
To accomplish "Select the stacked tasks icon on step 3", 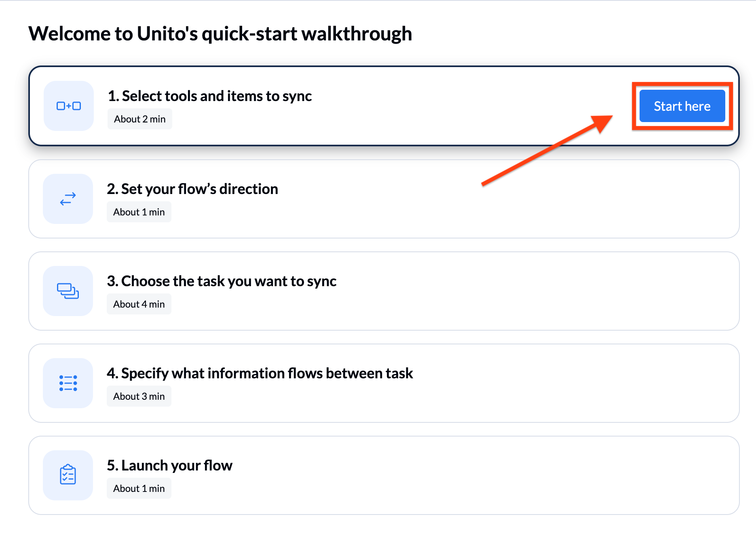I will tap(68, 291).
